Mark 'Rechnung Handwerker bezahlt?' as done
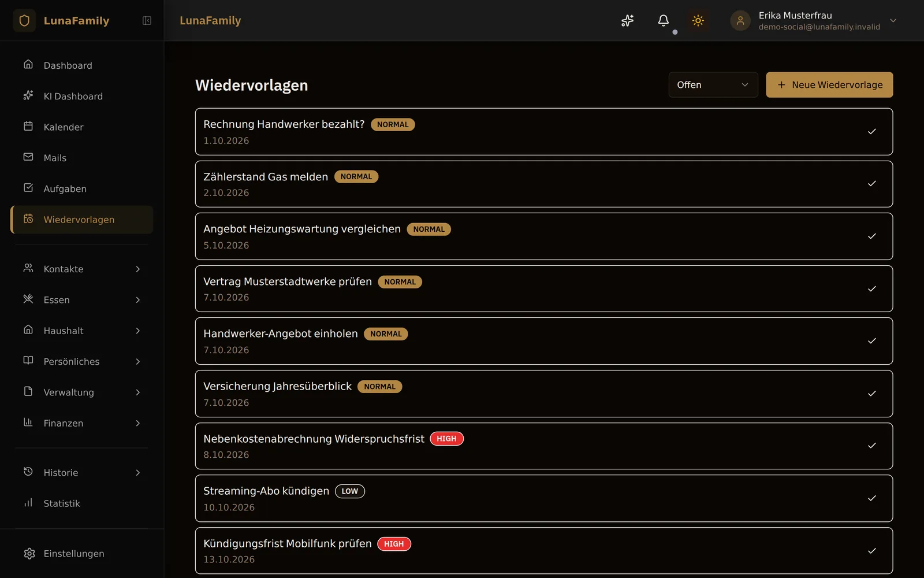The height and width of the screenshot is (578, 924). (872, 132)
